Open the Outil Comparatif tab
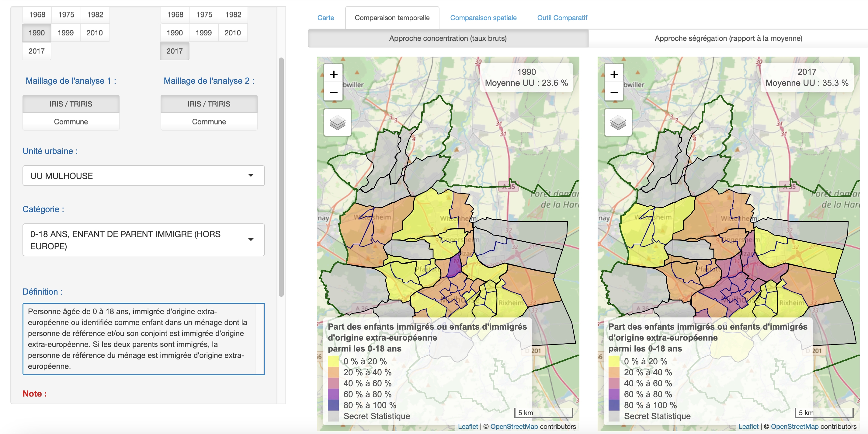868x434 pixels. point(562,18)
